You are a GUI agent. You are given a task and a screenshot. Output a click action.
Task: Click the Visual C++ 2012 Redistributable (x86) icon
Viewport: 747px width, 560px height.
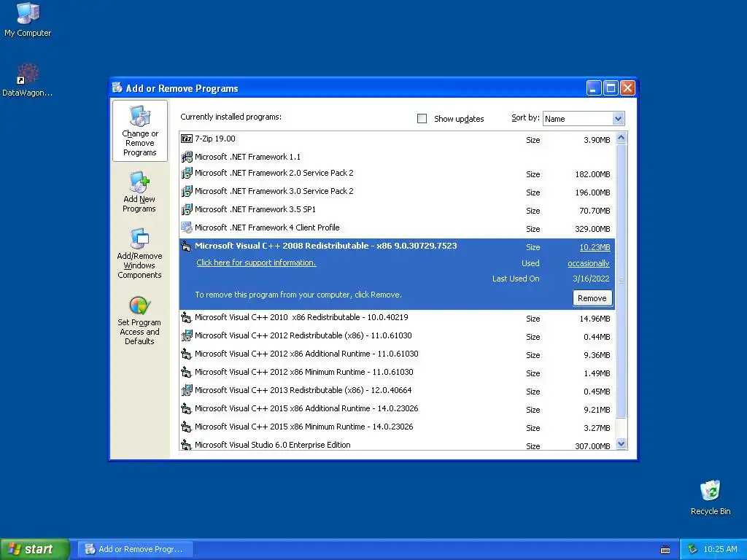click(187, 335)
